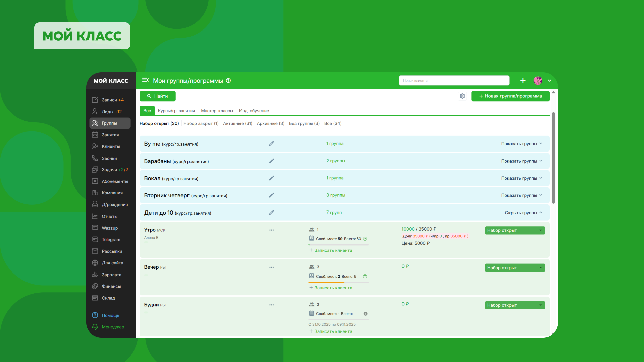Open three-dots menu for Утро group
644x362 pixels.
point(271,230)
